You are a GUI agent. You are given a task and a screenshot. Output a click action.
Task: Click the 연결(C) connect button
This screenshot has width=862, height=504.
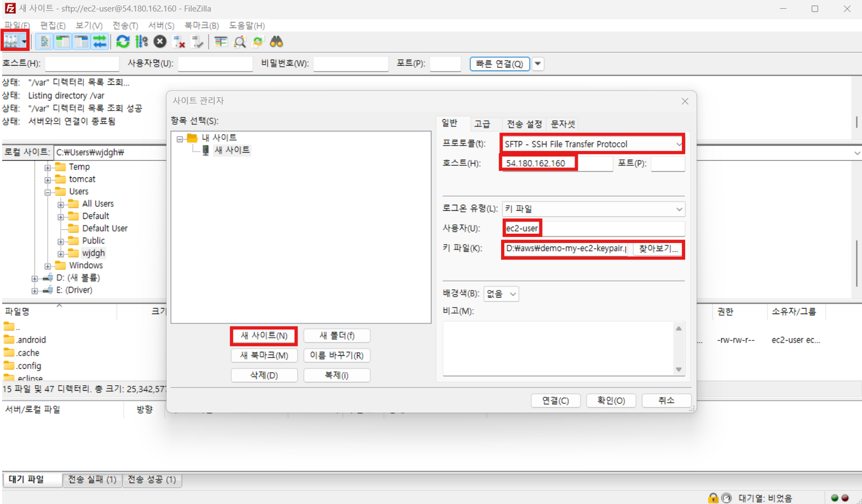pyautogui.click(x=555, y=401)
